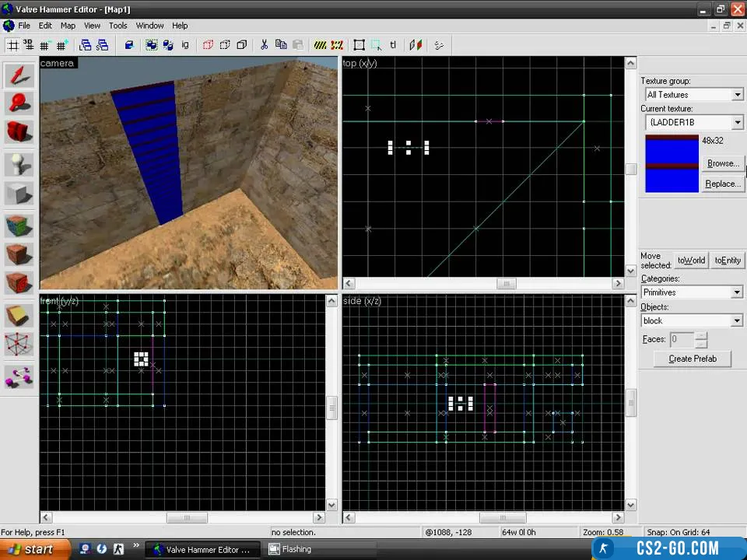Activate the Vertex manipulation tool
747x560 pixels.
click(x=19, y=344)
